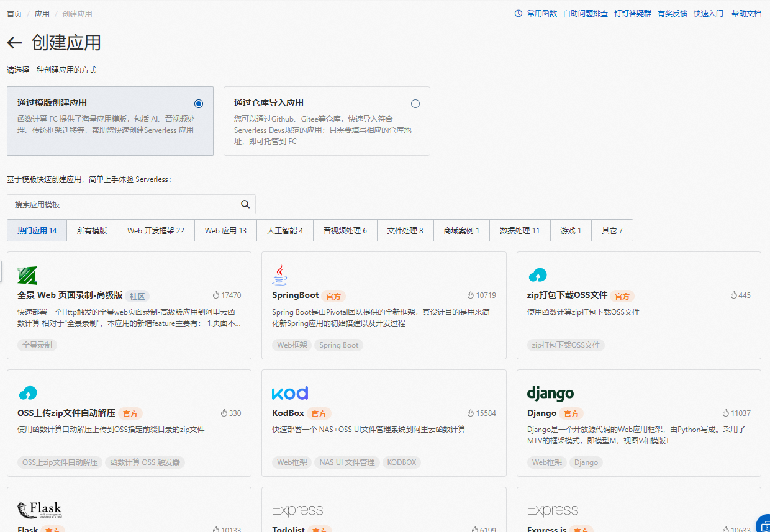Click 官方 badge next to SpringBoot
This screenshot has width=770, height=532.
[x=334, y=296]
